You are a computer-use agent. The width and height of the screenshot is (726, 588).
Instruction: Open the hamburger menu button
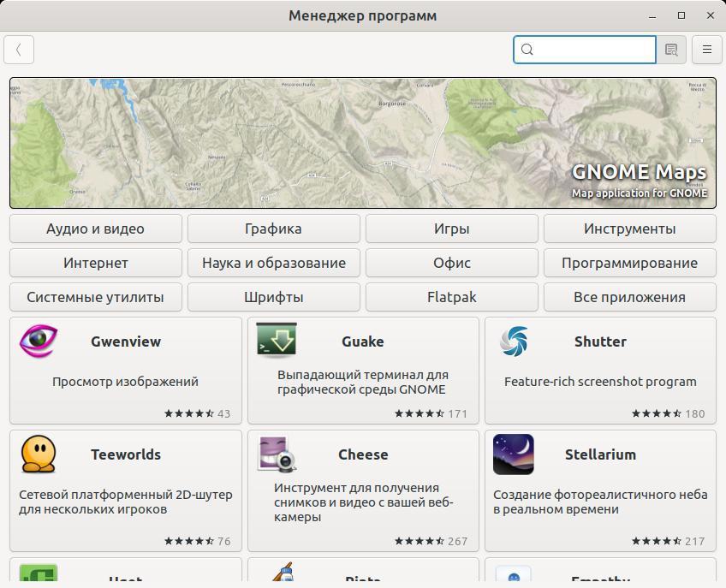pyautogui.click(x=706, y=50)
